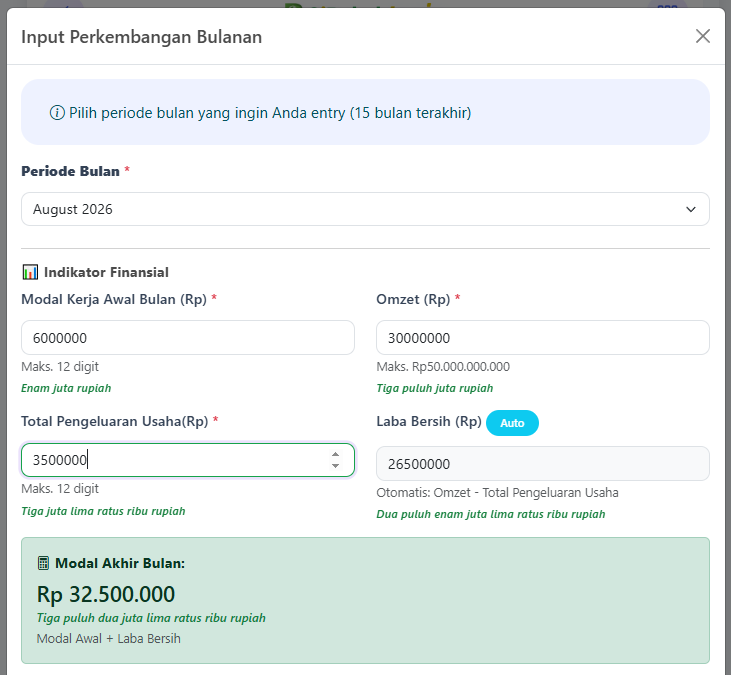Click 'Maks. 12 digit' hint under Total Pengeluaran
This screenshot has height=675, width=731.
tap(60, 489)
